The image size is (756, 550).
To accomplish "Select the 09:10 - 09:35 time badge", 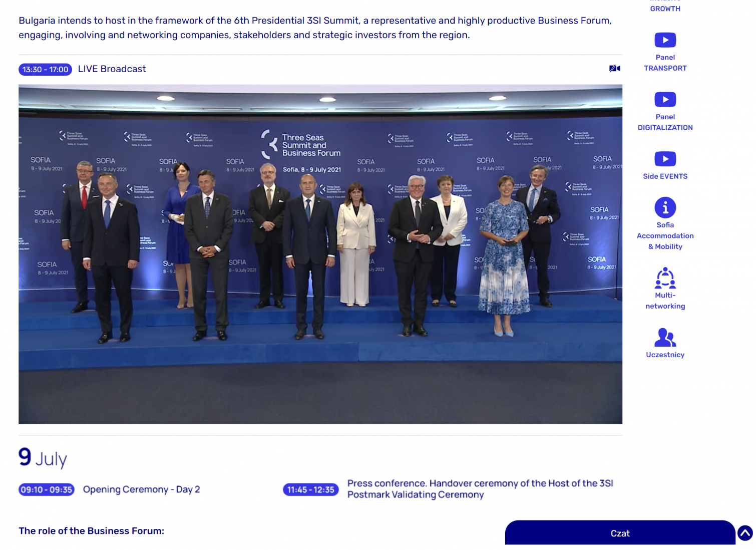I will pyautogui.click(x=47, y=489).
